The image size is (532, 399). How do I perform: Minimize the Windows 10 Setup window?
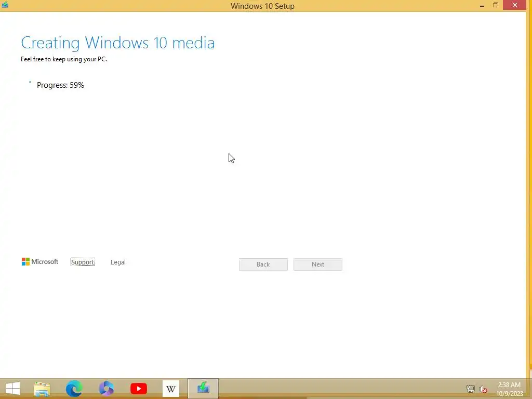click(x=482, y=5)
